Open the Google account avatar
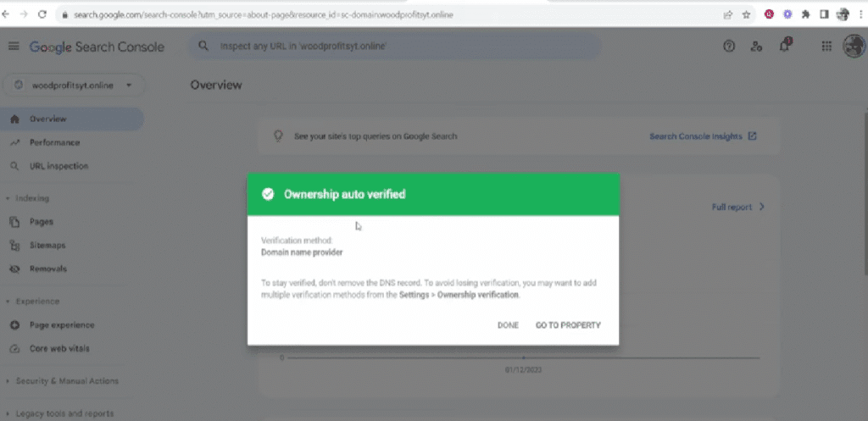The width and height of the screenshot is (868, 421). point(854,47)
